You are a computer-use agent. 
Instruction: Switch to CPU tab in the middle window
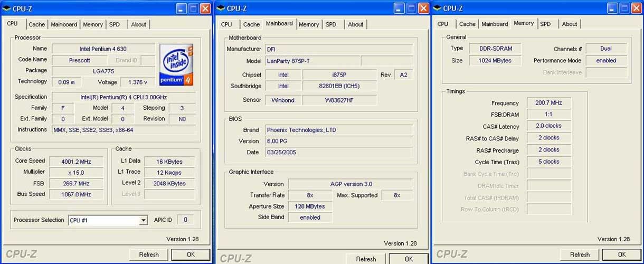[x=226, y=24]
